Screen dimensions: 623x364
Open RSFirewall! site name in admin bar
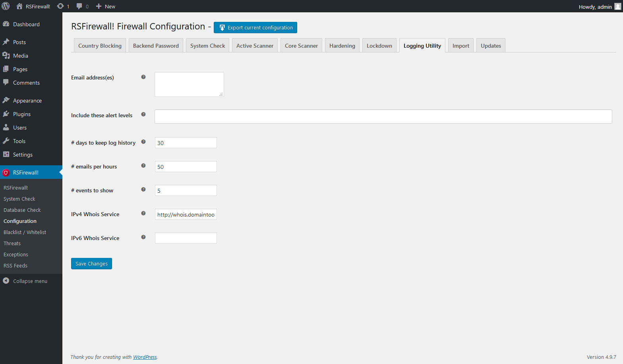tap(38, 6)
